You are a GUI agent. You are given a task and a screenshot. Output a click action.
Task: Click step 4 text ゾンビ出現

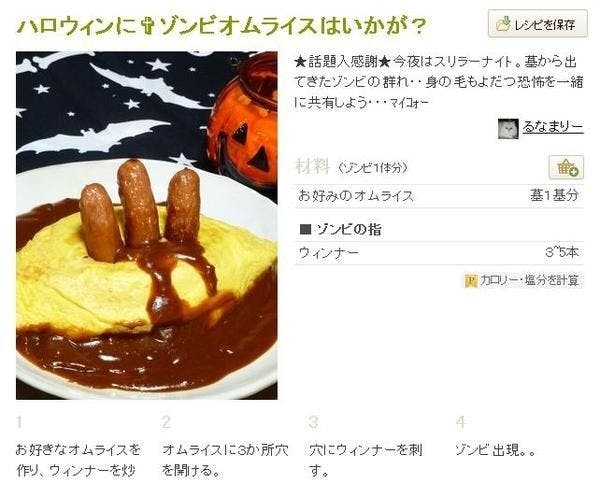tap(495, 450)
